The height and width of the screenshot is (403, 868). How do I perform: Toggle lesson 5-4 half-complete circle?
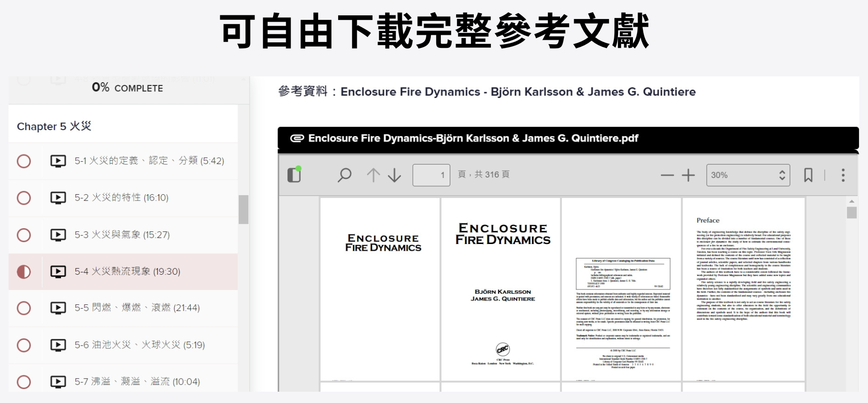(x=24, y=272)
